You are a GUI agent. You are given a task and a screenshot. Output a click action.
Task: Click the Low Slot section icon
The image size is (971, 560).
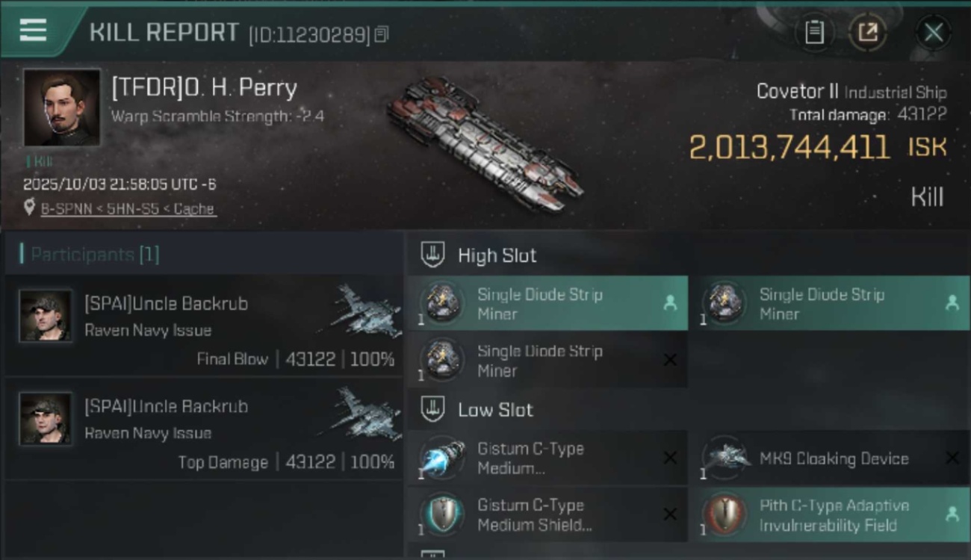click(432, 409)
